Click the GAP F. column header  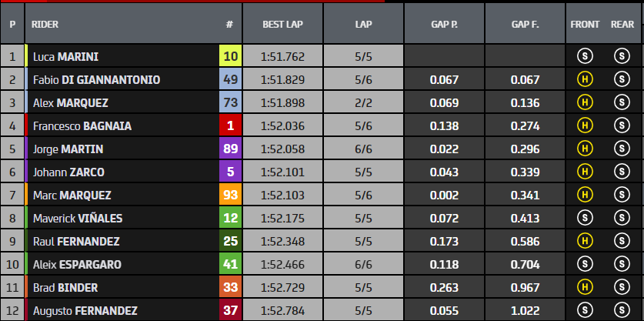(525, 25)
